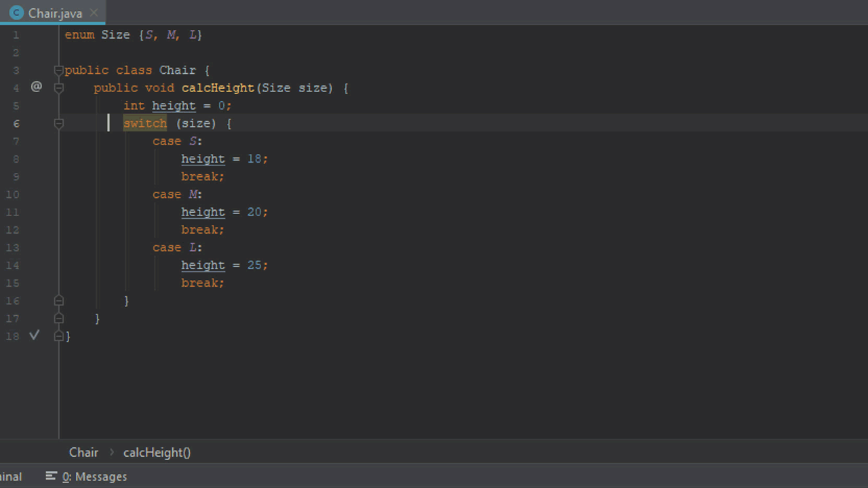
Task: Click the fold end marker on line 16
Action: pos(58,300)
